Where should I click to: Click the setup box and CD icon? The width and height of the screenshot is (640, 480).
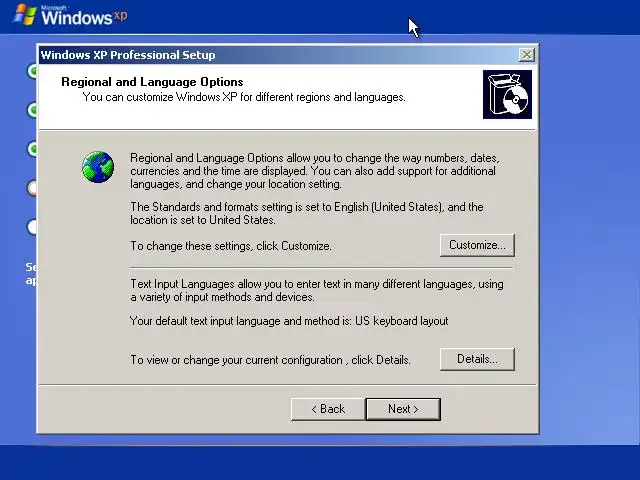pyautogui.click(x=507, y=95)
